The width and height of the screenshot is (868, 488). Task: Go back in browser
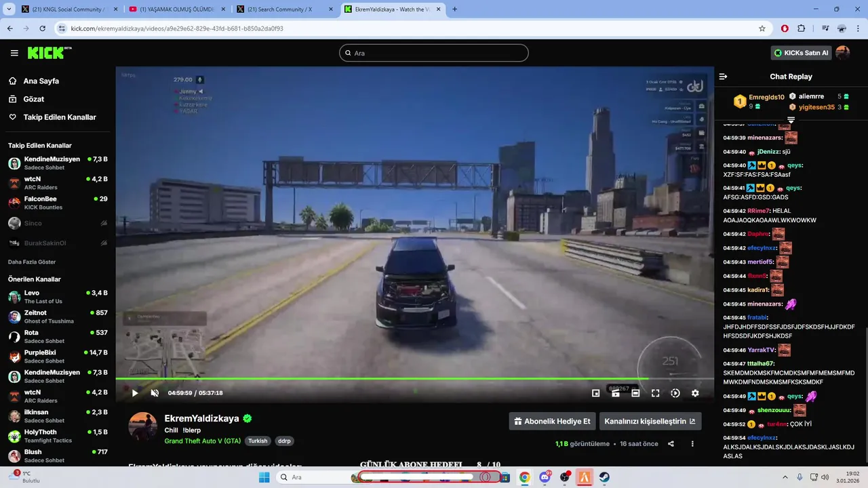[x=10, y=28]
